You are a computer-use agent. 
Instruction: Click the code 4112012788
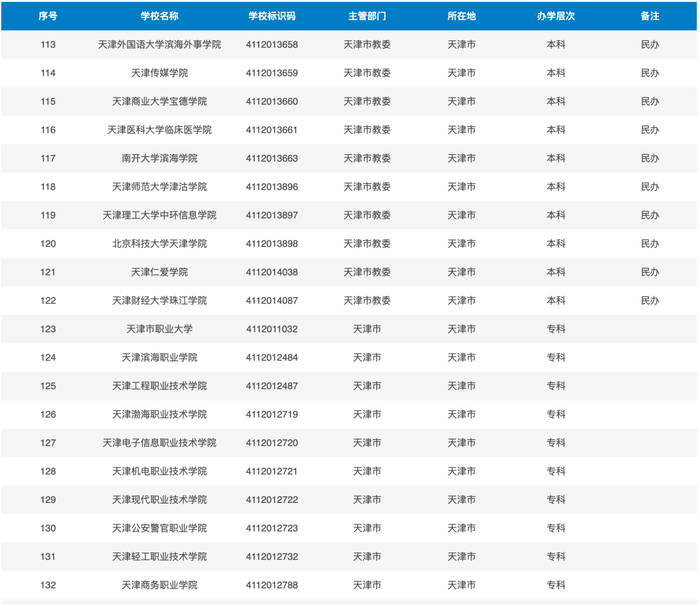(x=272, y=585)
